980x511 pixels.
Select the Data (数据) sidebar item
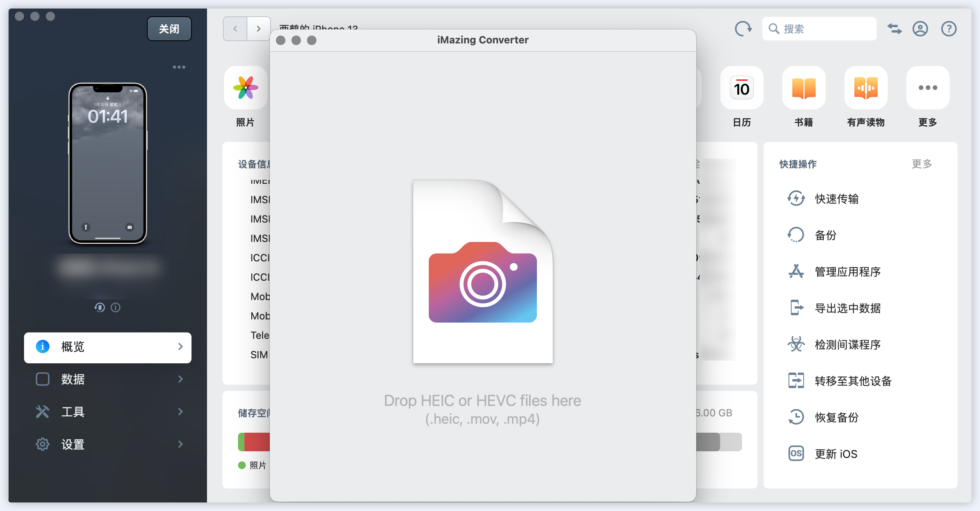coord(108,379)
